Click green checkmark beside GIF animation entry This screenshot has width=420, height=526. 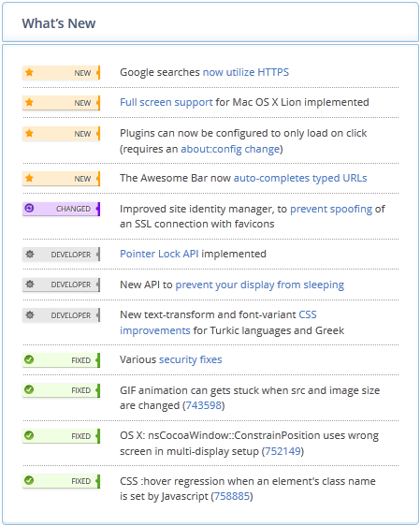pos(29,389)
